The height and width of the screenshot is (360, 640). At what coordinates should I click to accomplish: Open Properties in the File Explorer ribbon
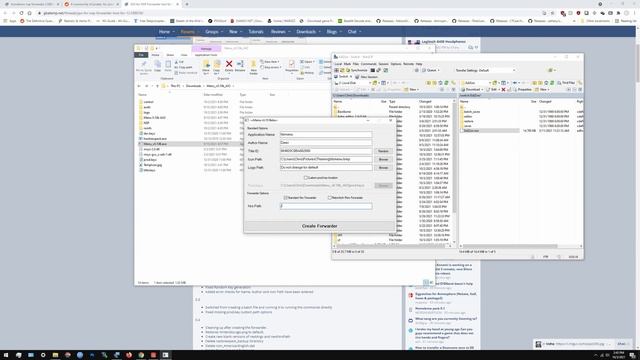point(291,66)
